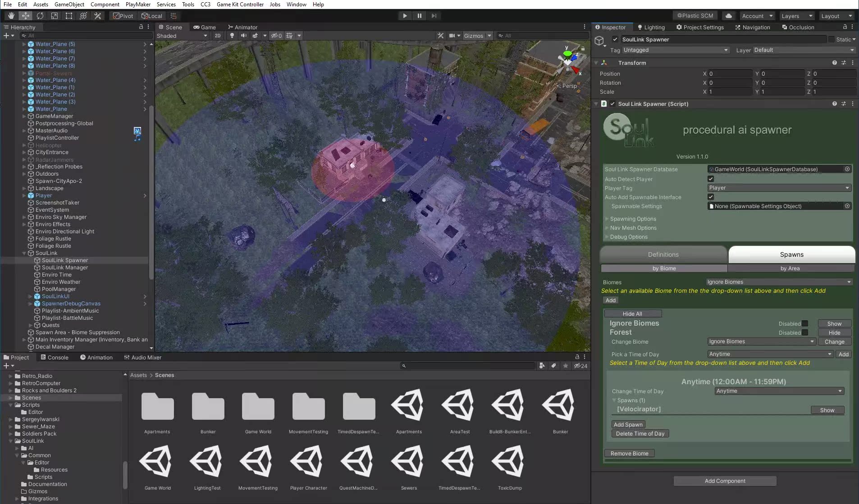Toggle Pivot handle position button
Image resolution: width=859 pixels, height=504 pixels.
123,16
